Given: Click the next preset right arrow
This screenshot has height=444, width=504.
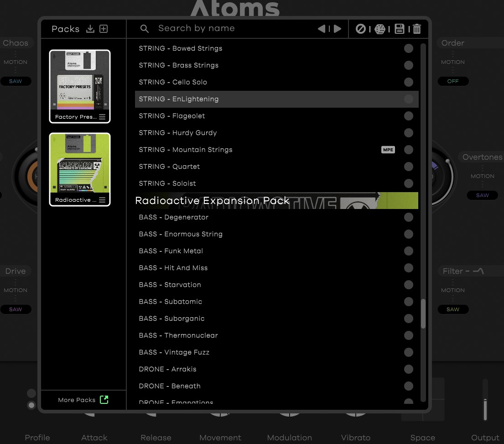Looking at the screenshot, I should [x=338, y=29].
